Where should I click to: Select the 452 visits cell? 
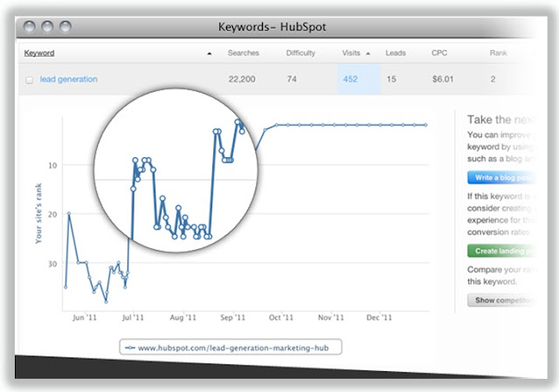pos(359,79)
